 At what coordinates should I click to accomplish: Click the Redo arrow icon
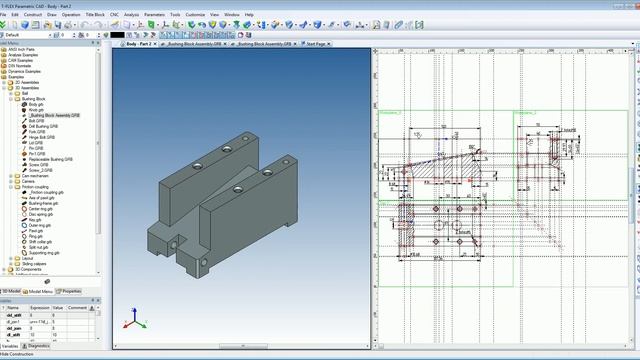(98, 25)
